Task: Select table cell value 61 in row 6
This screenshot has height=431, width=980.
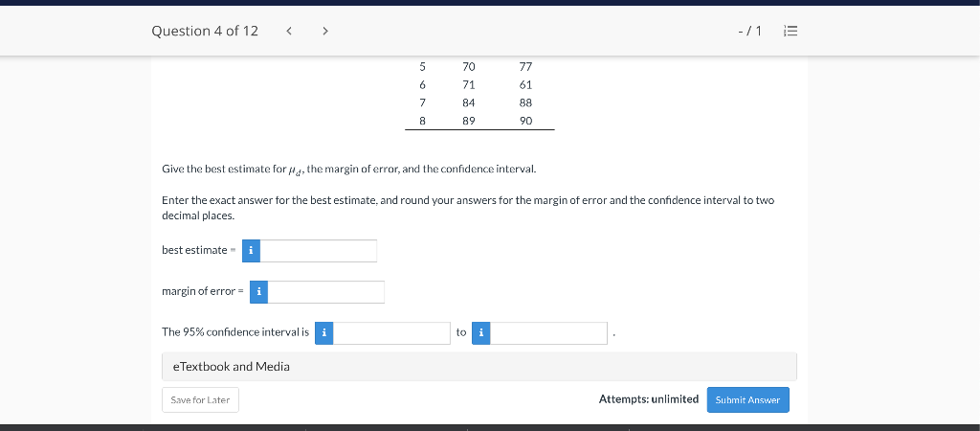Action: pos(525,84)
